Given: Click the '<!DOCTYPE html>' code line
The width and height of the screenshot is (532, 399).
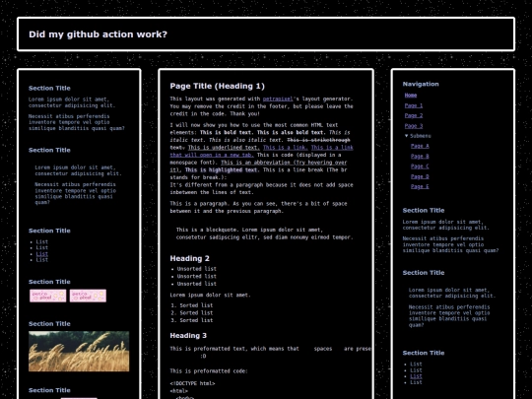Looking at the screenshot, I should tap(192, 384).
